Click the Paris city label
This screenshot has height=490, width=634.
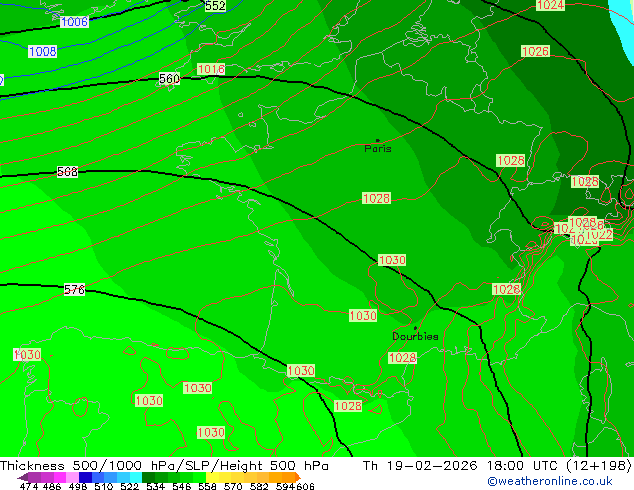point(378,149)
